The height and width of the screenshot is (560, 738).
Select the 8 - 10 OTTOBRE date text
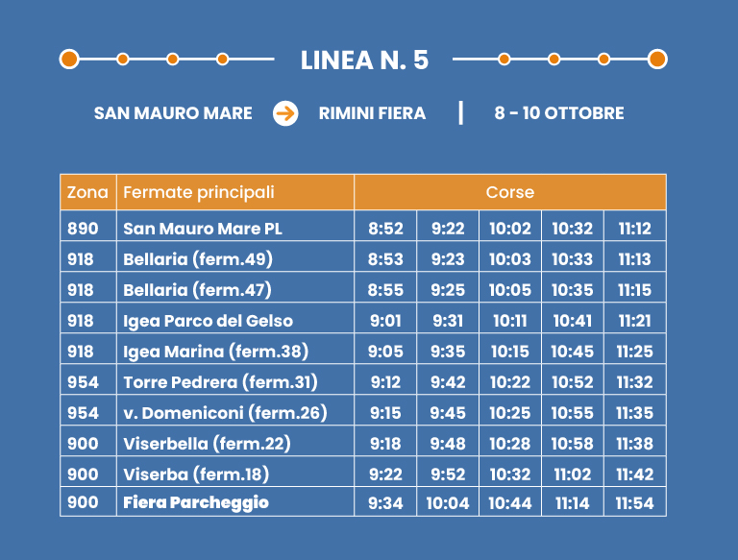click(x=559, y=113)
